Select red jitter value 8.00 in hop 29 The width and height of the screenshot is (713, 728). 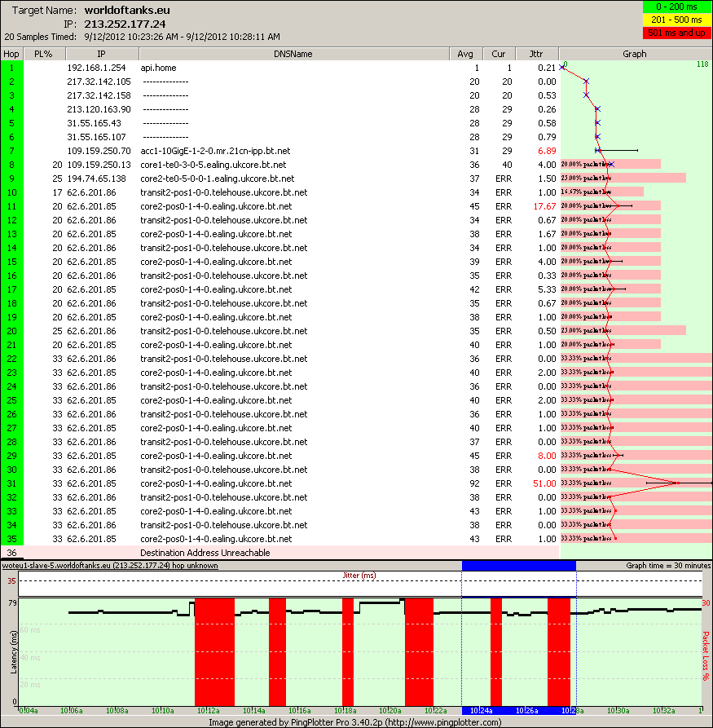[547, 456]
